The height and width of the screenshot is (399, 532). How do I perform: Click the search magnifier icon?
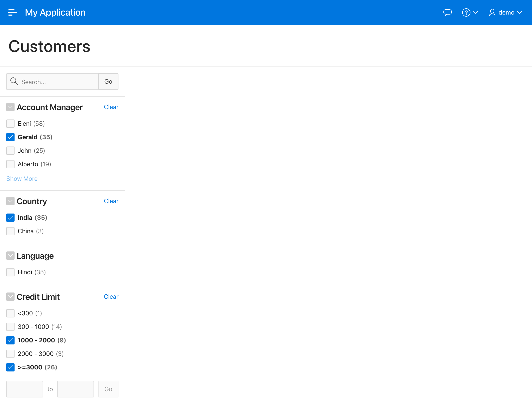14,82
